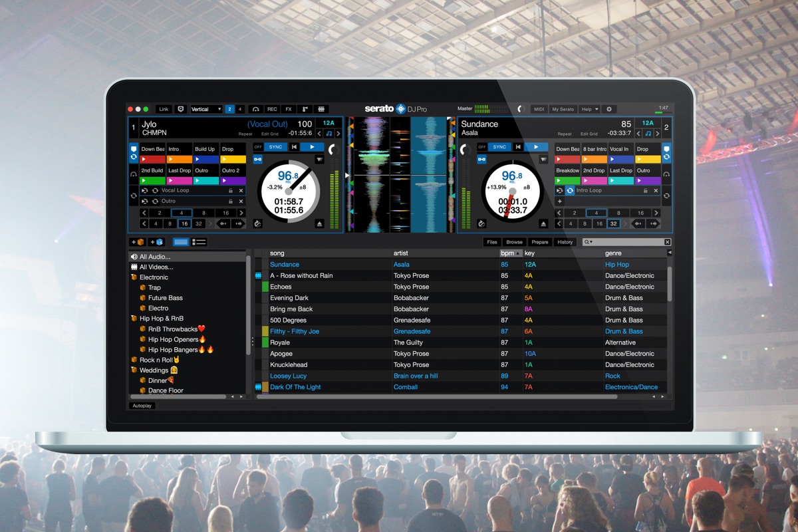Open the Help dropdown menu
798x532 pixels.
click(x=589, y=109)
